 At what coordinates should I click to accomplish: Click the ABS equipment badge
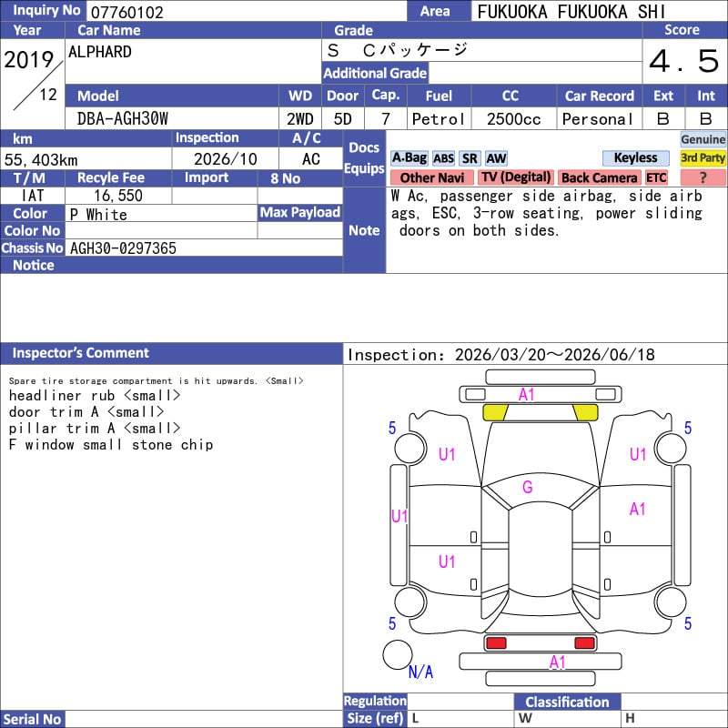click(x=443, y=158)
